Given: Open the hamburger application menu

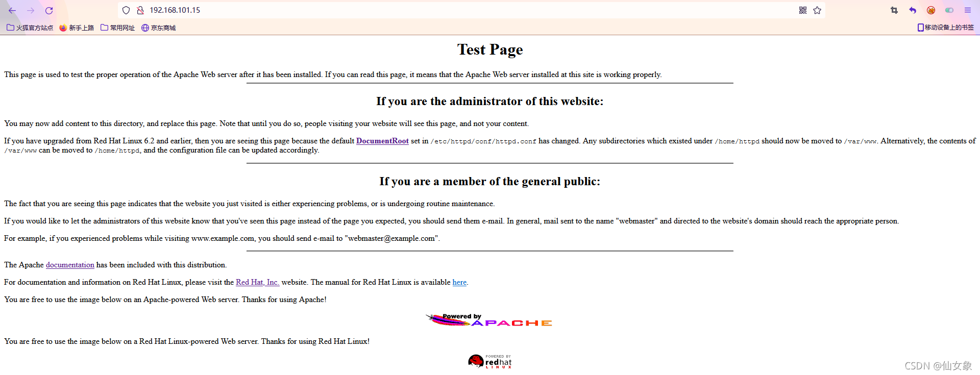Looking at the screenshot, I should point(968,10).
